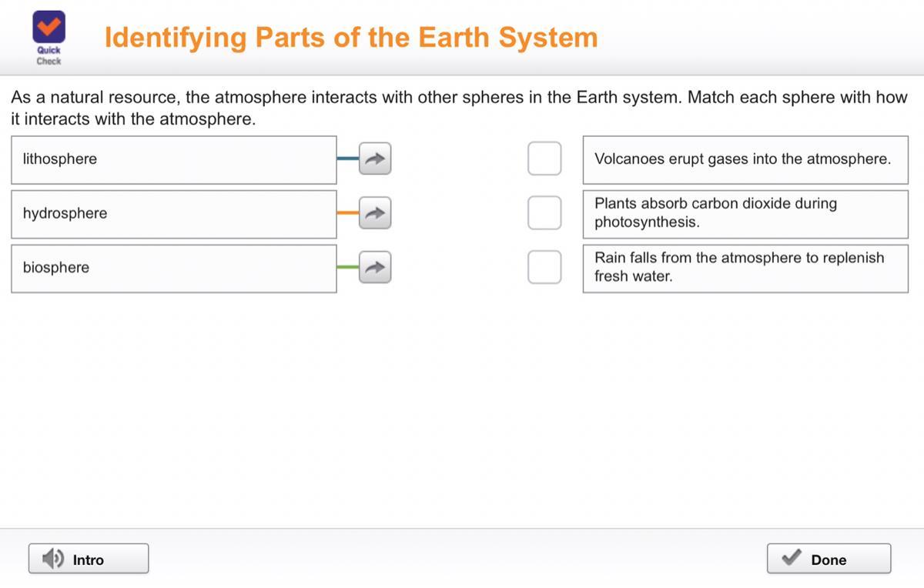Image resolution: width=924 pixels, height=588 pixels.
Task: Click the hydrosphere arrow button
Action: click(375, 213)
